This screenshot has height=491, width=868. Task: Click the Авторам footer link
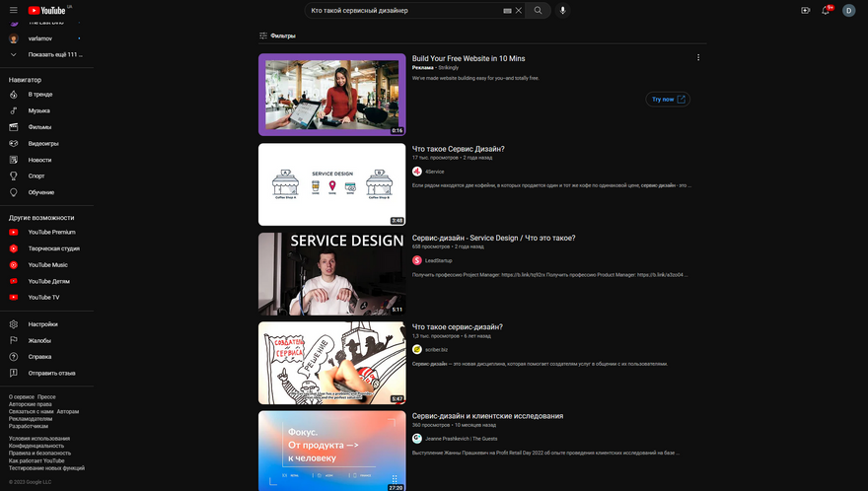(67, 412)
